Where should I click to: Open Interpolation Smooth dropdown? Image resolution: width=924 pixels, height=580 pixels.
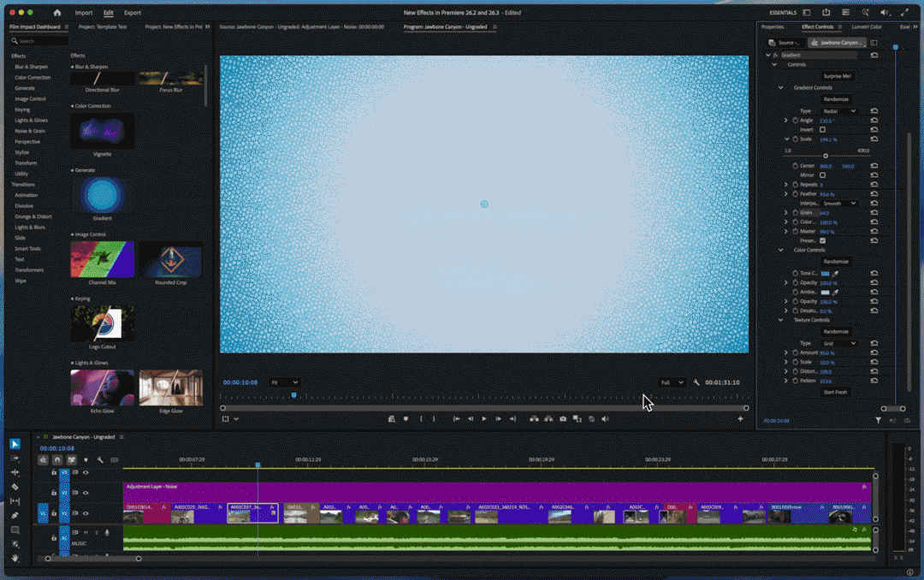click(839, 204)
